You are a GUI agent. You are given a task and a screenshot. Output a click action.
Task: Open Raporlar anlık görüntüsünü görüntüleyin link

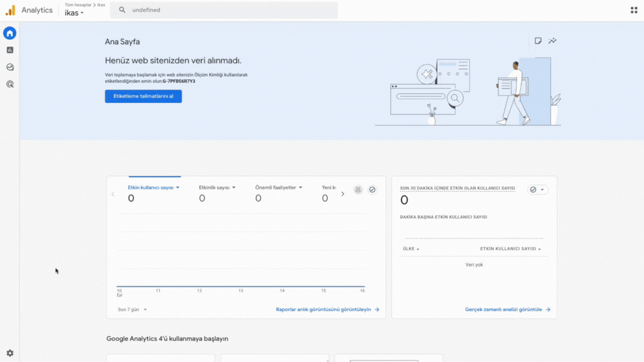[x=328, y=309]
